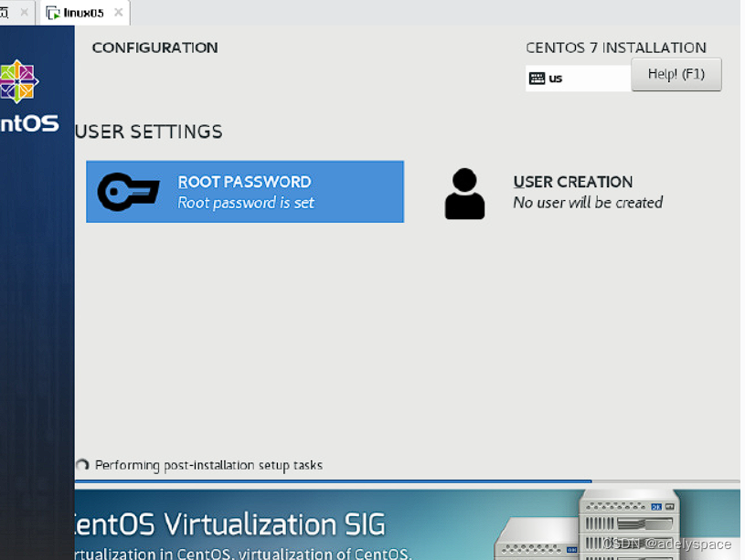Click 'Performing post-installation setup tasks' status text
This screenshot has height=560, width=745.
(208, 465)
